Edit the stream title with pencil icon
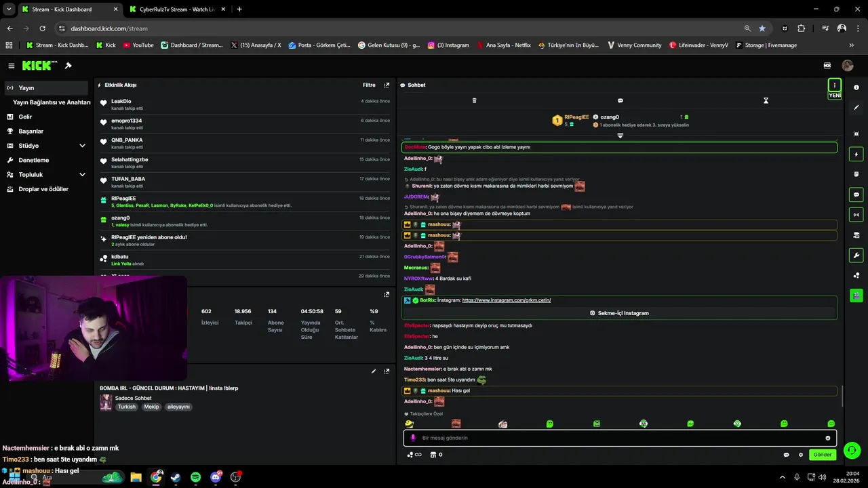Viewport: 868px width, 488px height. pyautogui.click(x=374, y=371)
